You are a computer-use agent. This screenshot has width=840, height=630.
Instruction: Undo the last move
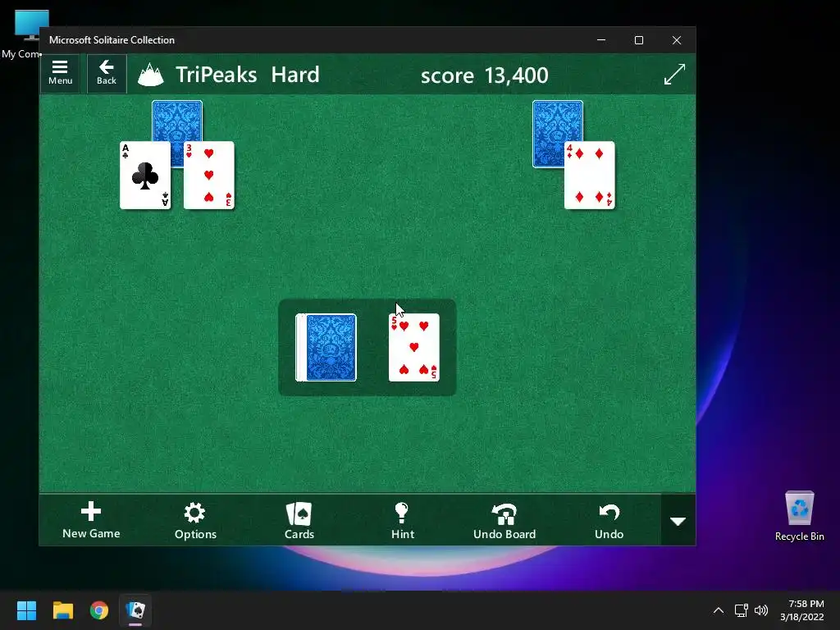click(x=609, y=519)
